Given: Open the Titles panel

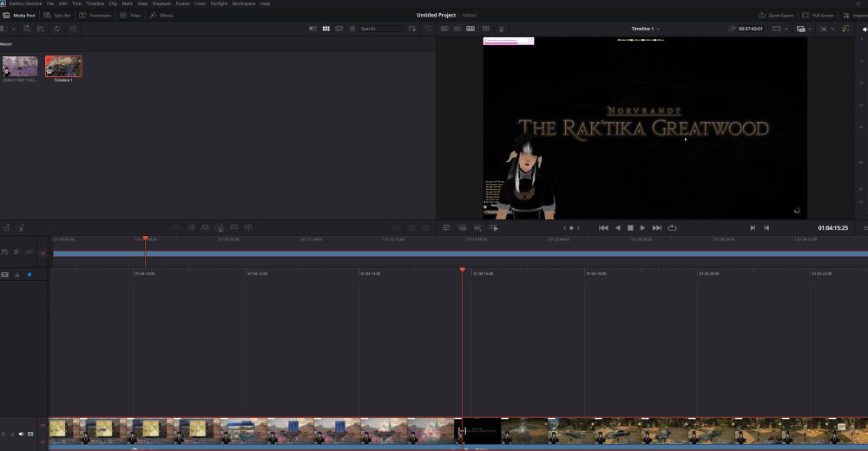Looking at the screenshot, I should 130,16.
